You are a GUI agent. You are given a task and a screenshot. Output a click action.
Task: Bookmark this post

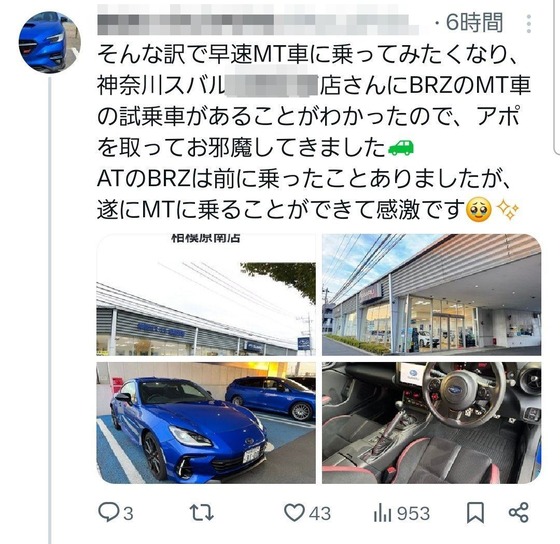click(475, 513)
